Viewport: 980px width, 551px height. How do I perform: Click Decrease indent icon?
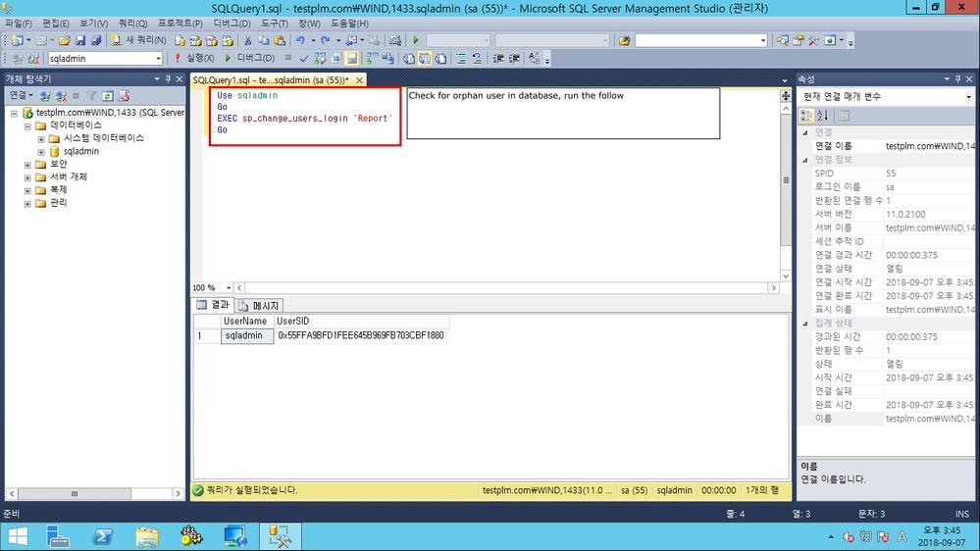pos(498,58)
